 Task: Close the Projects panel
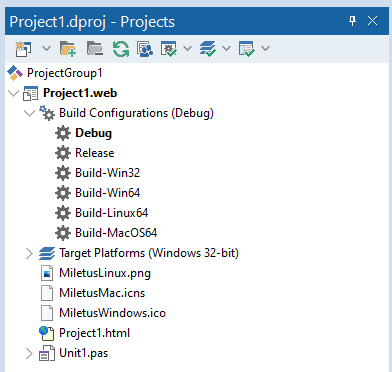pos(372,21)
